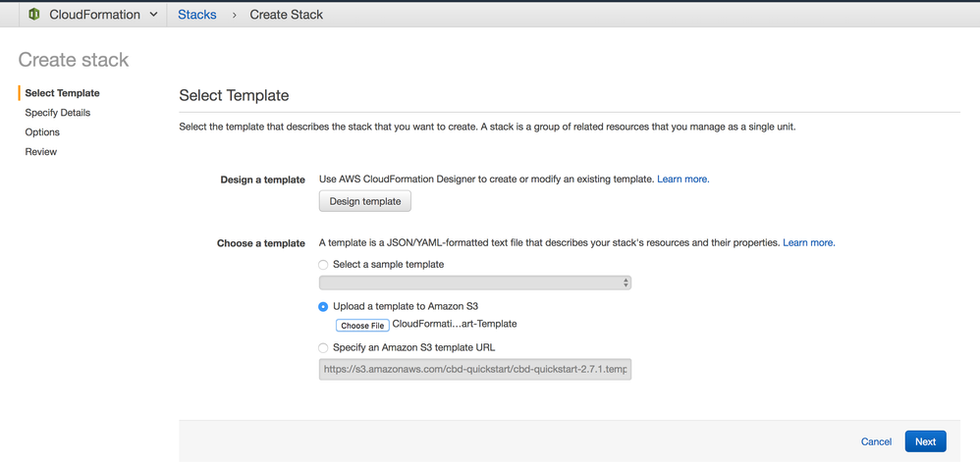Choose Upload a template to Amazon S3 radio
Image resolution: width=980 pixels, height=464 pixels.
323,307
